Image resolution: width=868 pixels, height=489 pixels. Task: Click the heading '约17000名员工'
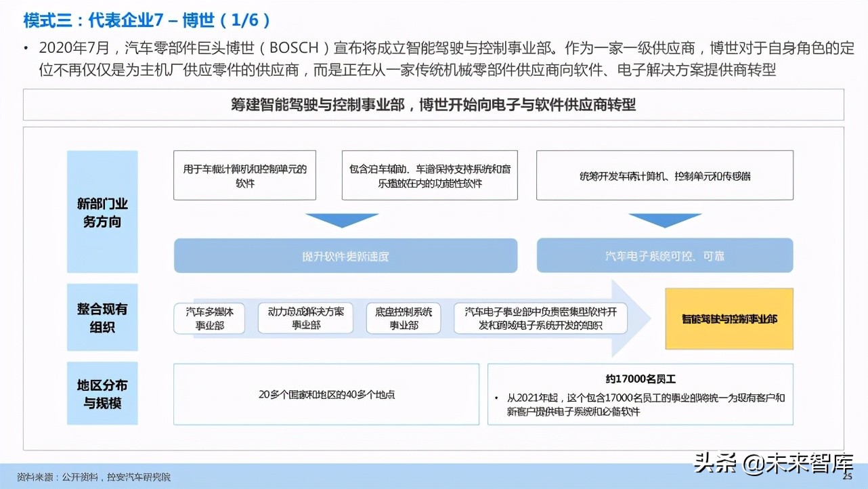click(x=640, y=379)
